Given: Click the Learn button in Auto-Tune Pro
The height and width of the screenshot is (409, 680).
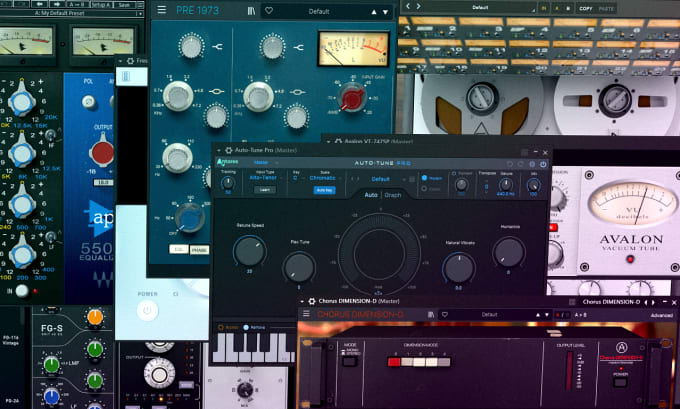Looking at the screenshot, I should (265, 190).
